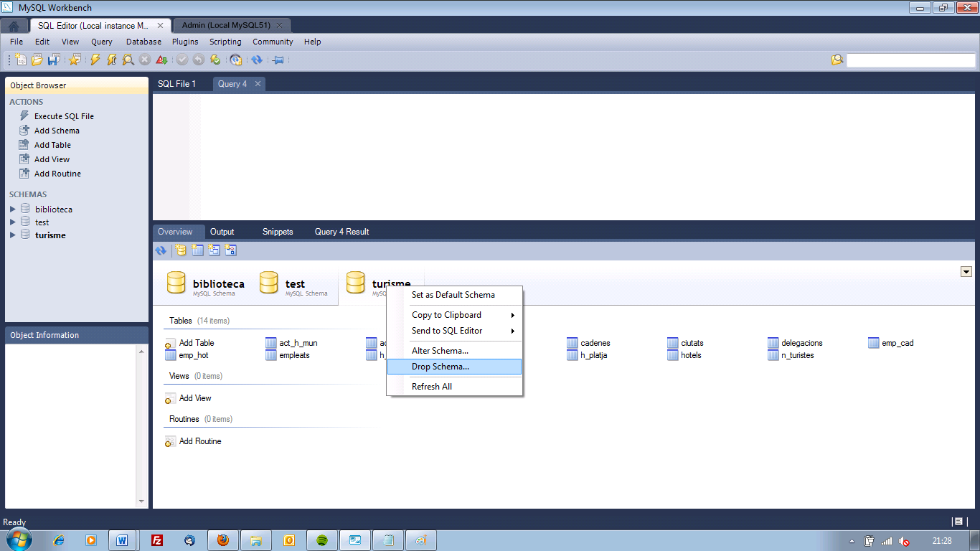Click Add Routine in the Object Browser
The width and height of the screenshot is (980, 551).
click(57, 174)
